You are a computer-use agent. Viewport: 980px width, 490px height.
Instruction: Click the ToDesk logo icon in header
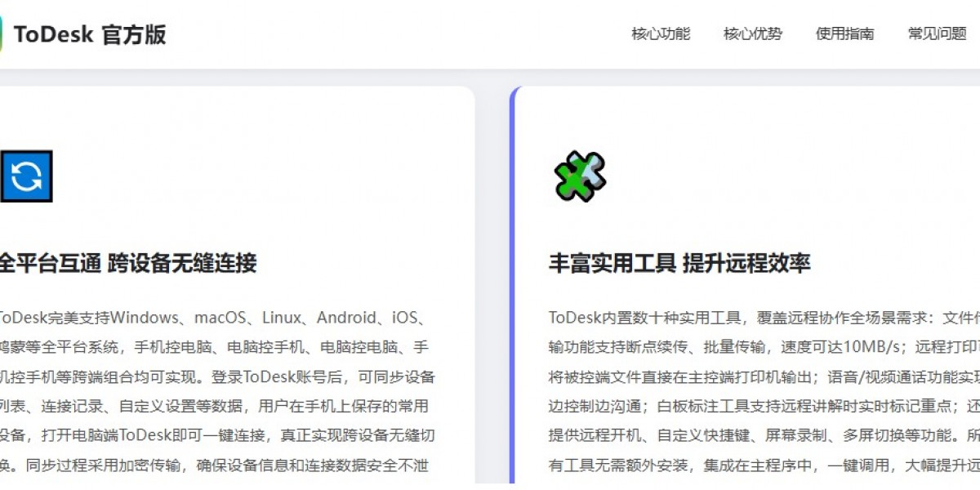click(x=2, y=33)
